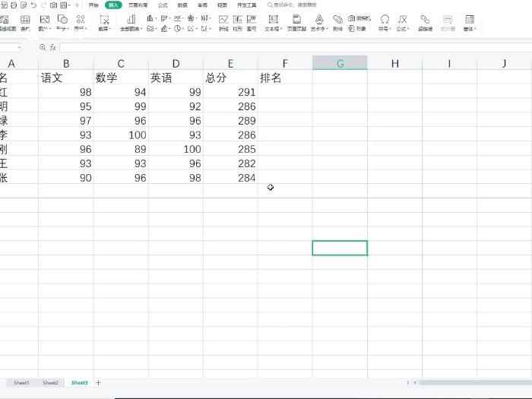Click the command search box
The height and width of the screenshot is (399, 532).
[292, 5]
